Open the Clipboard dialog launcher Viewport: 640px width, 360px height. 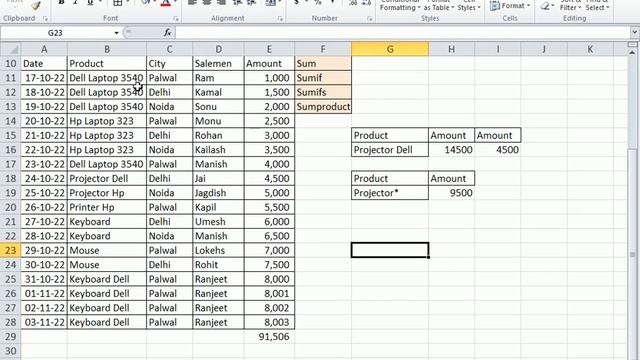tap(45, 18)
